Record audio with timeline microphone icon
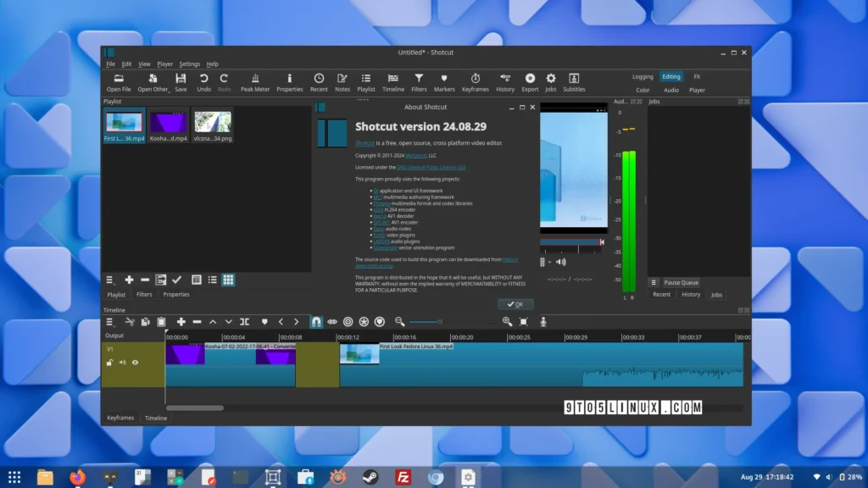Image resolution: width=868 pixels, height=488 pixels. tap(543, 321)
